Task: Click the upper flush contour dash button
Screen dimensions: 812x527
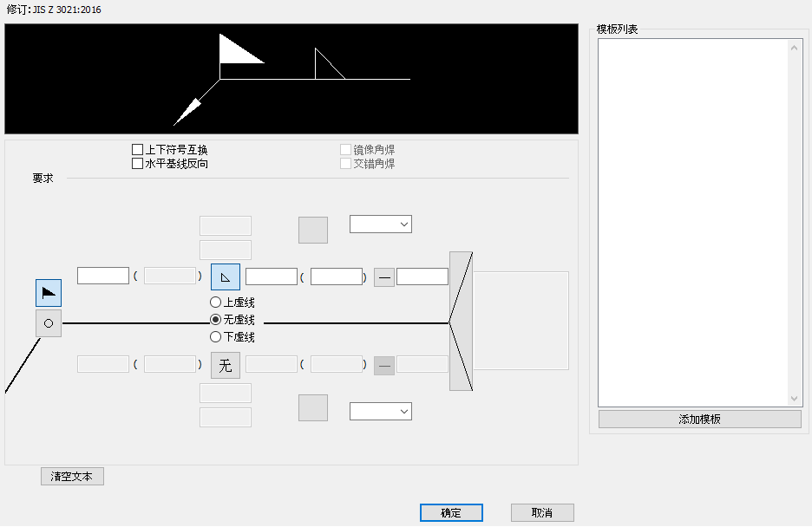Action: [x=383, y=276]
